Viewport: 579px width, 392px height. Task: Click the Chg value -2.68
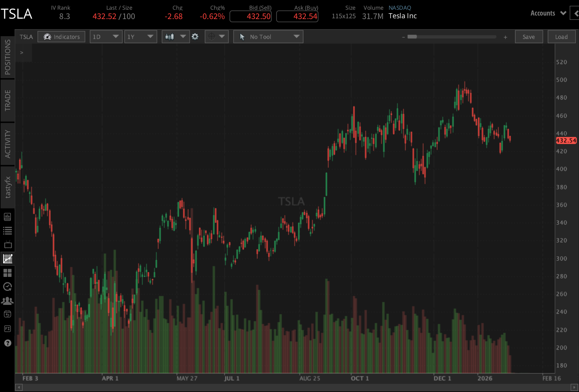click(x=174, y=16)
